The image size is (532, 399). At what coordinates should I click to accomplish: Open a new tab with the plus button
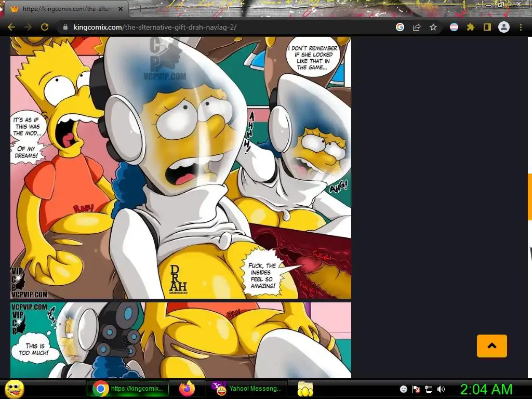140,9
